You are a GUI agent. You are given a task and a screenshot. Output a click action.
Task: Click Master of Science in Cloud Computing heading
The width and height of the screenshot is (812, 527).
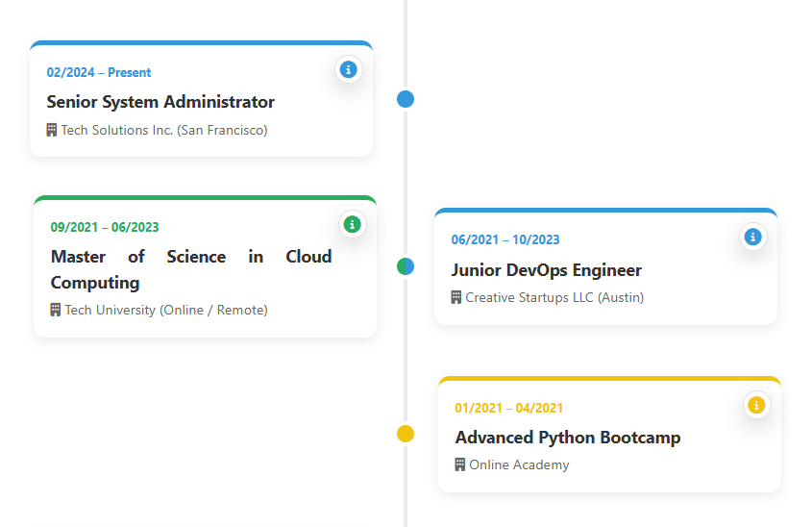(190, 269)
